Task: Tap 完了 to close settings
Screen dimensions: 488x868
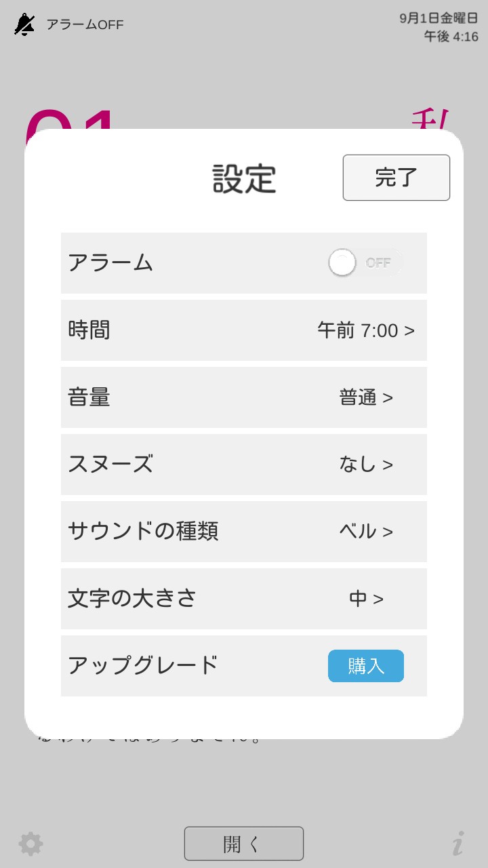Action: pyautogui.click(x=396, y=178)
